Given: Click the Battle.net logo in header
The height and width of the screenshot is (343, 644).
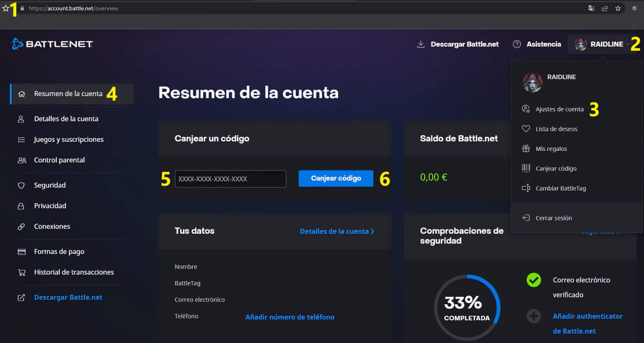Looking at the screenshot, I should (52, 44).
